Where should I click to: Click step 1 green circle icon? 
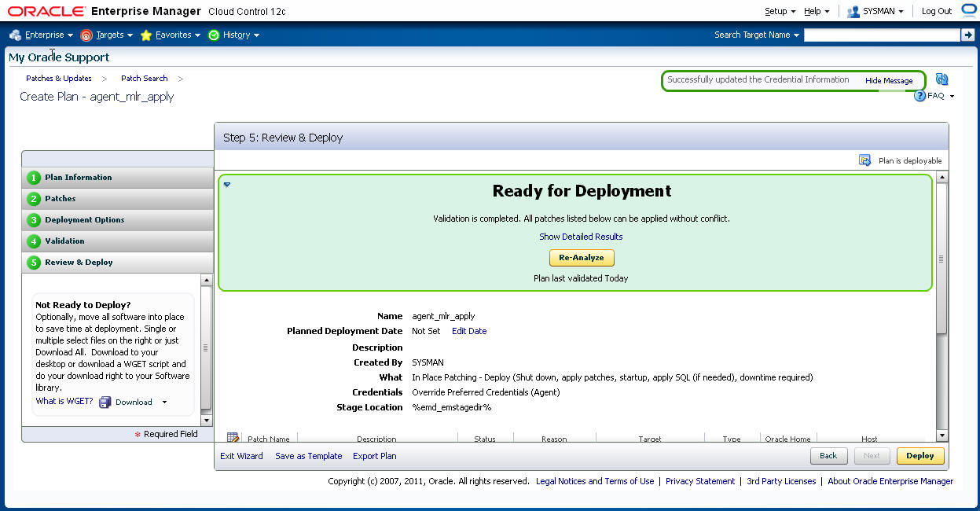34,178
